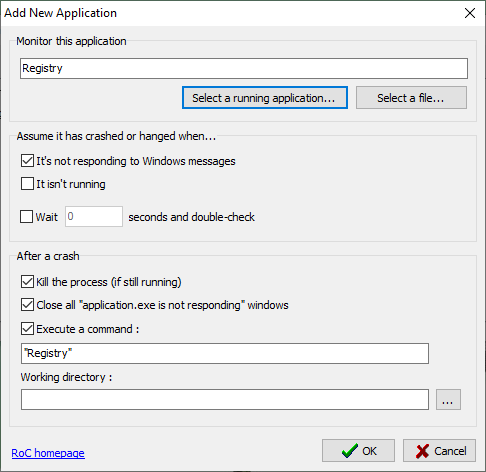Open the RoC homepage link
This screenshot has width=486, height=472.
[x=48, y=453]
